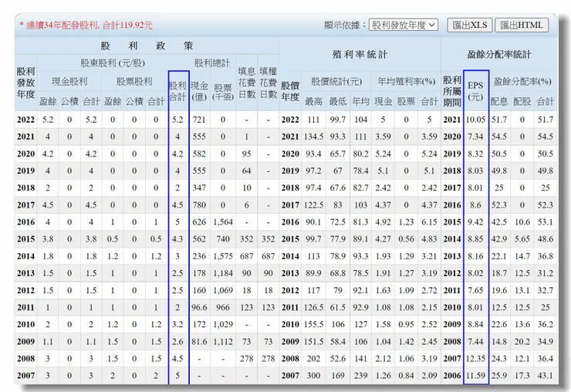This screenshot has height=392, width=571.
Task: Select highest price cell 300
Action: [x=313, y=376]
